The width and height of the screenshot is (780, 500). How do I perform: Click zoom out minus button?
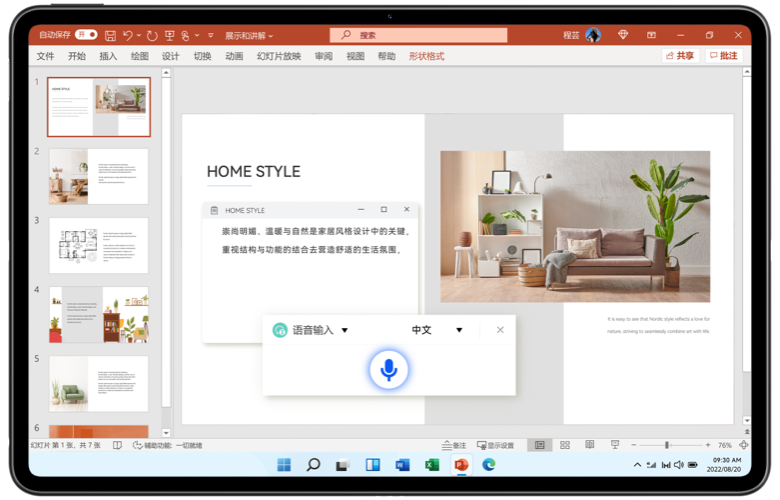click(633, 445)
